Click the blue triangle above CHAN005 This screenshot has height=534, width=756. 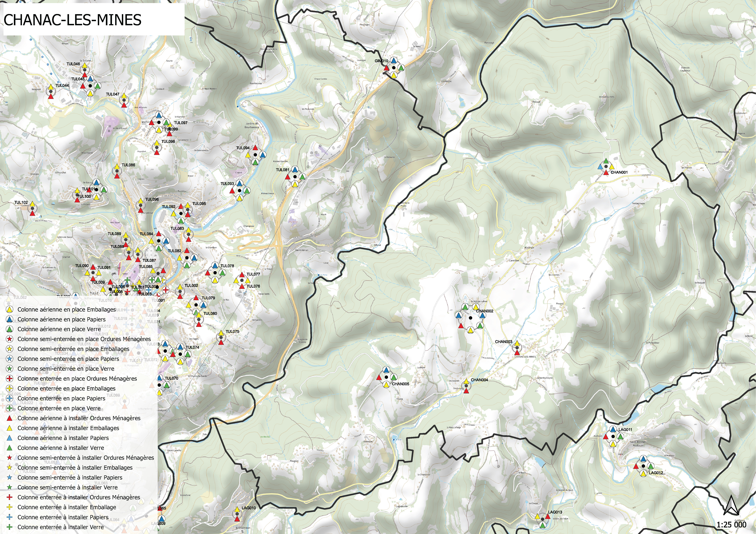[x=386, y=370]
